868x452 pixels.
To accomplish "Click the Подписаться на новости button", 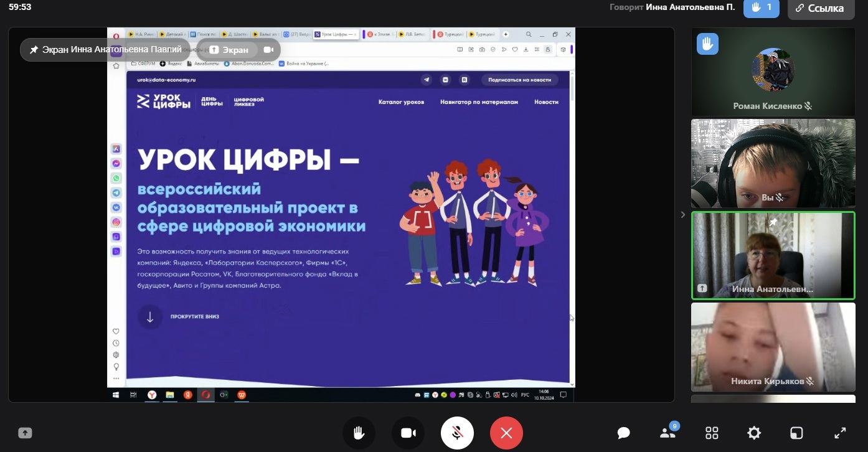I will click(519, 80).
